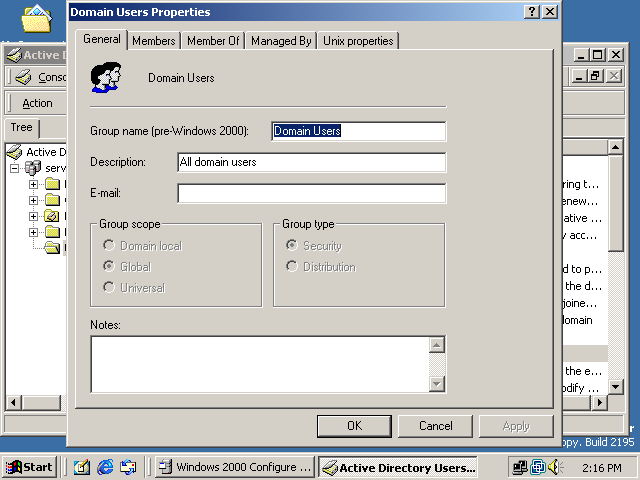Screen dimensions: 640x480
Task: Click the Active Directory title bar icon
Action: (x=14, y=55)
